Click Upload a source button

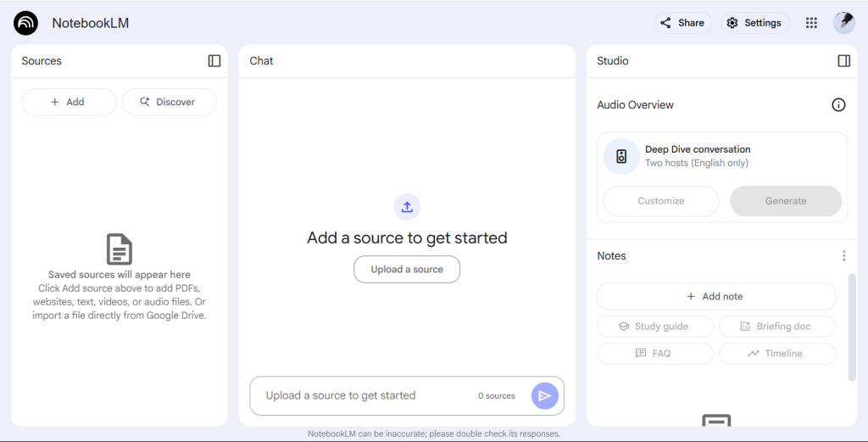[x=407, y=269]
